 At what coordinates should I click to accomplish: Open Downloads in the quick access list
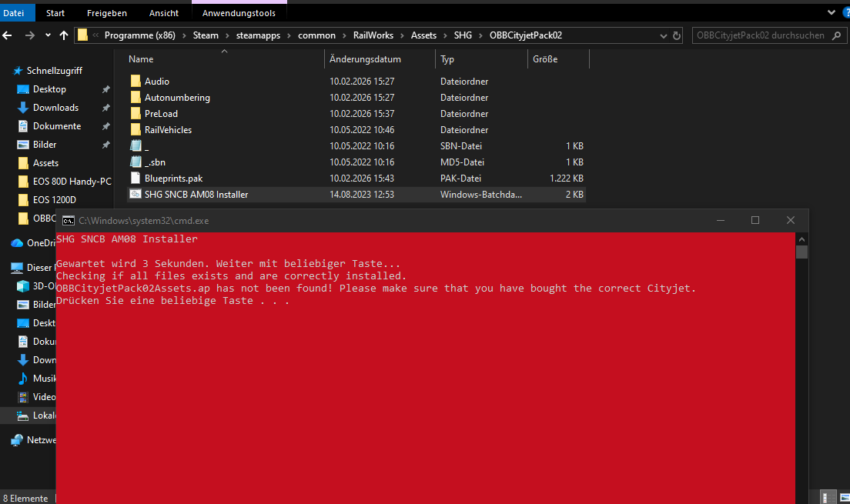55,107
